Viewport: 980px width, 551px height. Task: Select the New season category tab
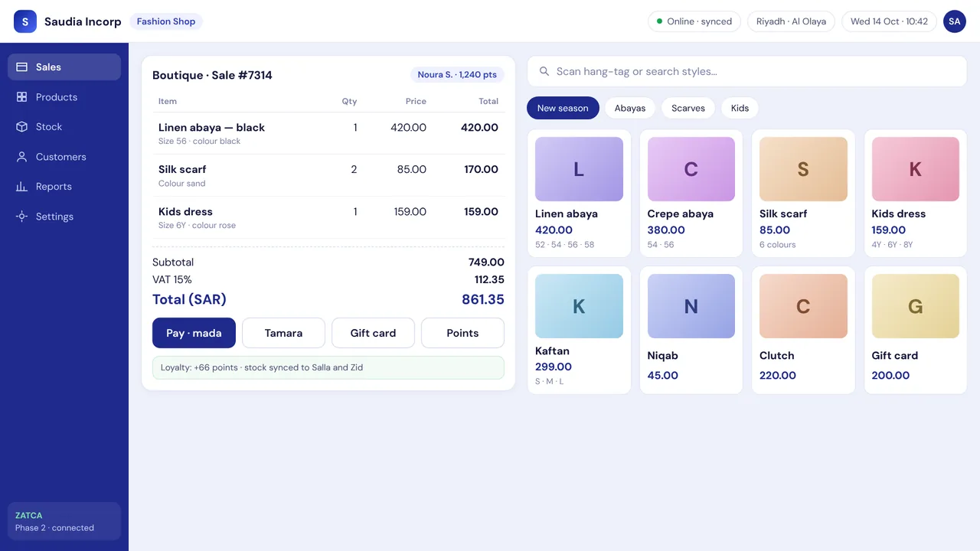pos(563,108)
